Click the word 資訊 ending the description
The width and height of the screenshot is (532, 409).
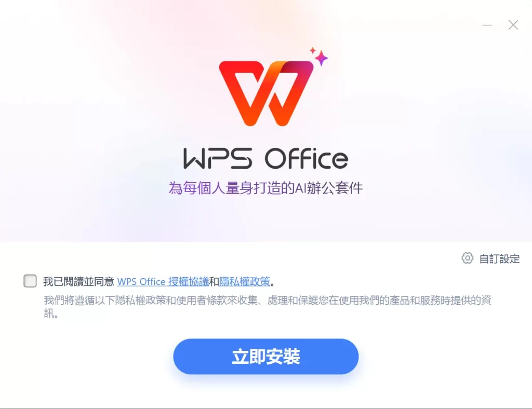click(x=486, y=300)
